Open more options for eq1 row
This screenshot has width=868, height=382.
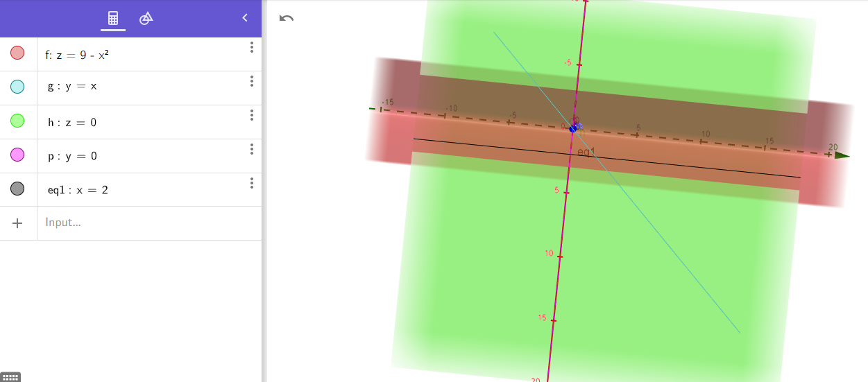point(252,183)
